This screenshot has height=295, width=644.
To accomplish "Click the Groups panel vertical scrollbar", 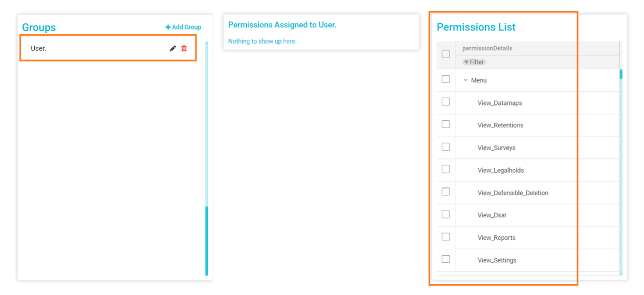I will click(x=206, y=156).
